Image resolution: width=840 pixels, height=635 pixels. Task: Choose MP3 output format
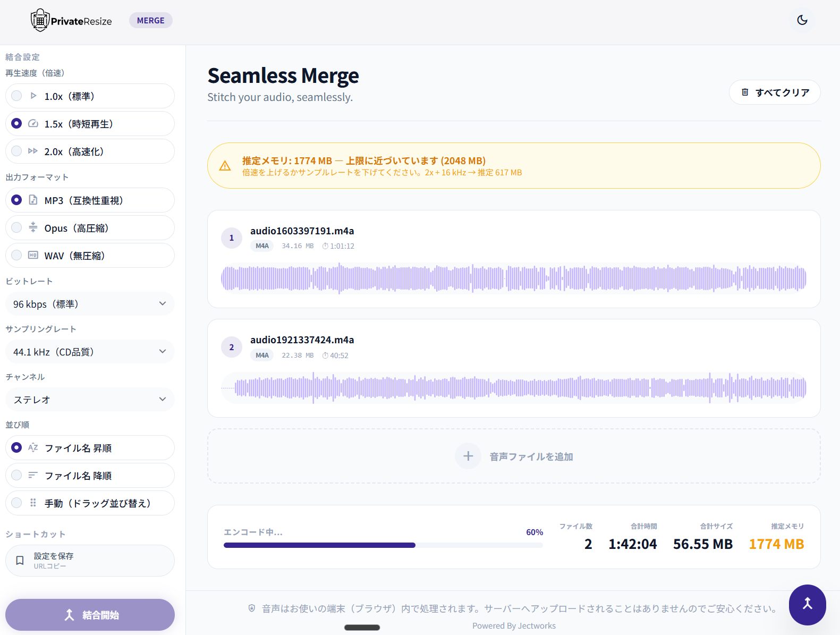90,200
